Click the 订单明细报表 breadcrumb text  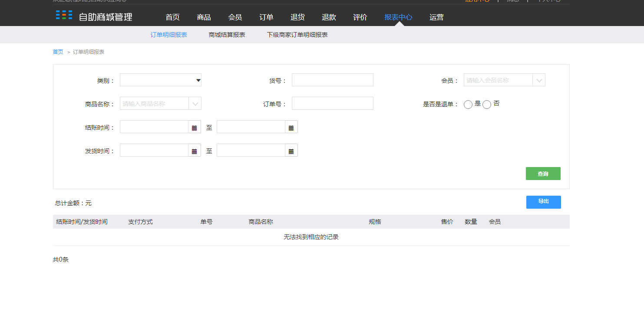tap(89, 52)
